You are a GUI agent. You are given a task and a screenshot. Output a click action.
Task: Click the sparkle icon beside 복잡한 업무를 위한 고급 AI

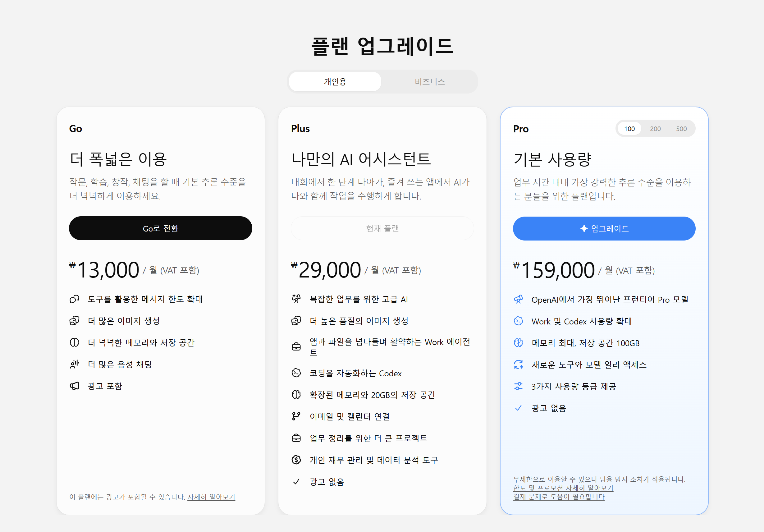coord(296,299)
